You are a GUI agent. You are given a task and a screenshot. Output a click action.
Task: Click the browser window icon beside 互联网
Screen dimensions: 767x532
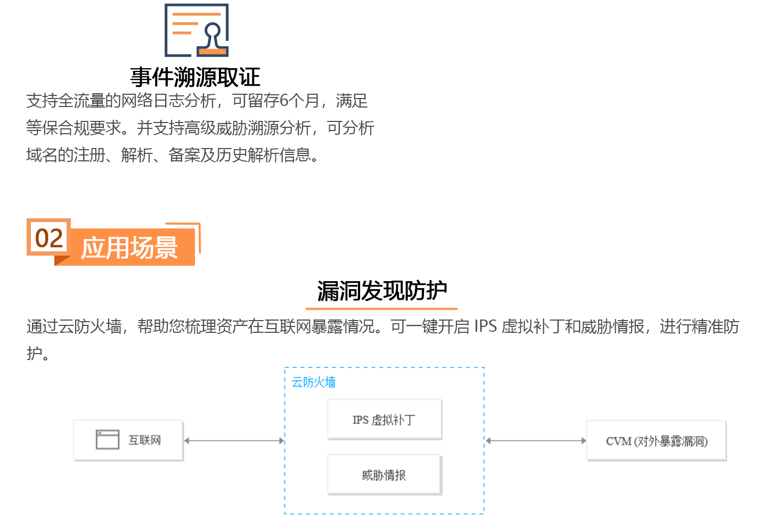tap(108, 440)
